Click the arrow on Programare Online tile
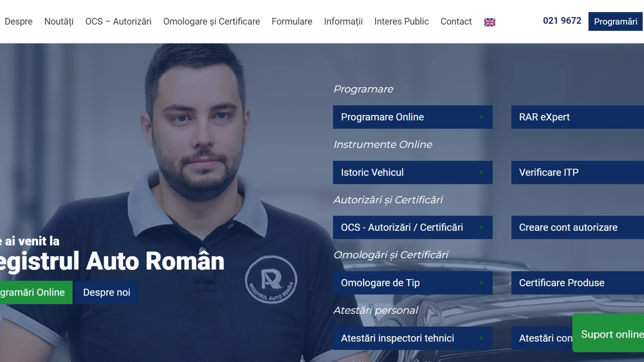The width and height of the screenshot is (644, 362). pyautogui.click(x=481, y=117)
